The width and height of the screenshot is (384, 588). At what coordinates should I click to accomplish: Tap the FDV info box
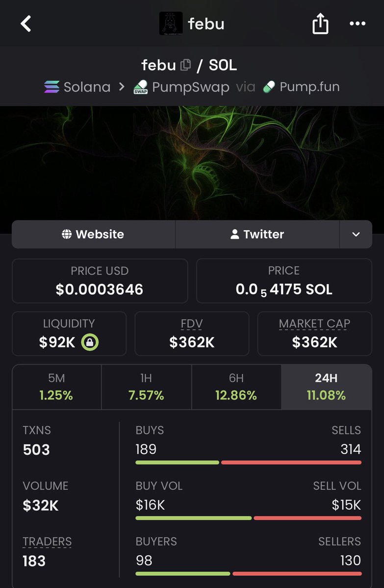click(192, 334)
